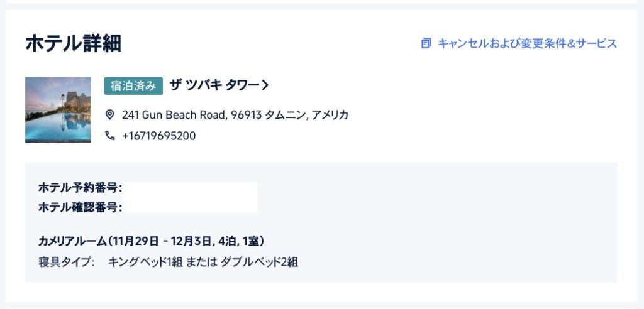Click the 宿泊済み status badge
Image resolution: width=644 pixels, height=309 pixels.
(133, 86)
